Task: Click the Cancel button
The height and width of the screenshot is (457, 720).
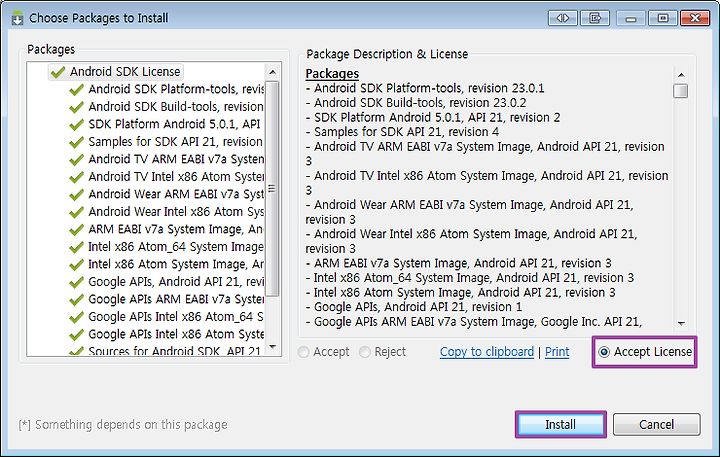Action: point(657,424)
